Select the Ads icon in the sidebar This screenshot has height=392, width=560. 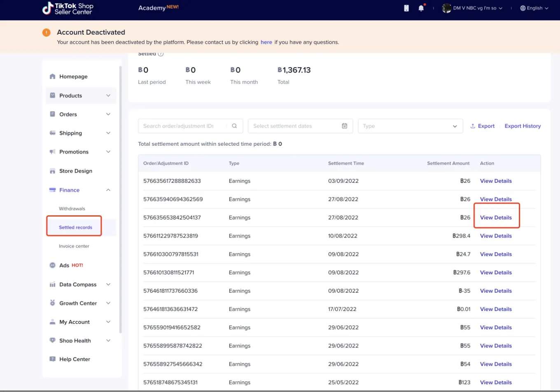pyautogui.click(x=52, y=265)
